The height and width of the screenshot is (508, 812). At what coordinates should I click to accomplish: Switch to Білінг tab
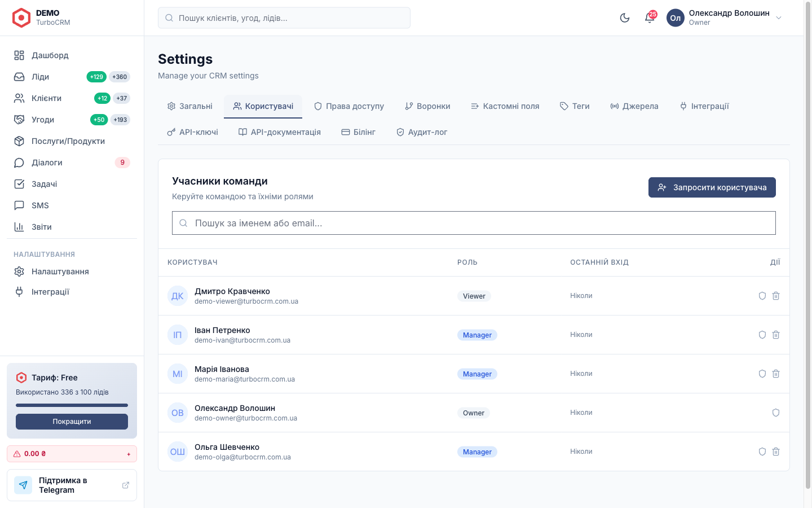click(359, 132)
